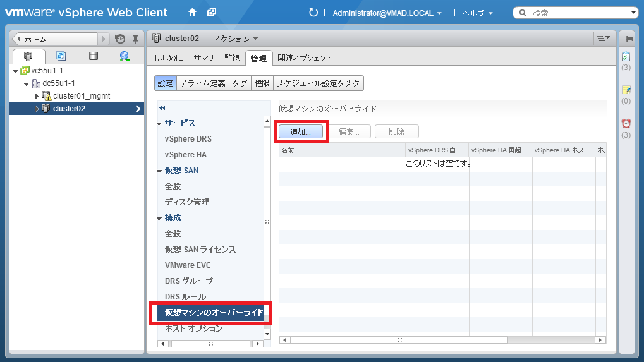The image size is (644, 362).
Task: Go to vSphere home icon
Action: [x=192, y=13]
